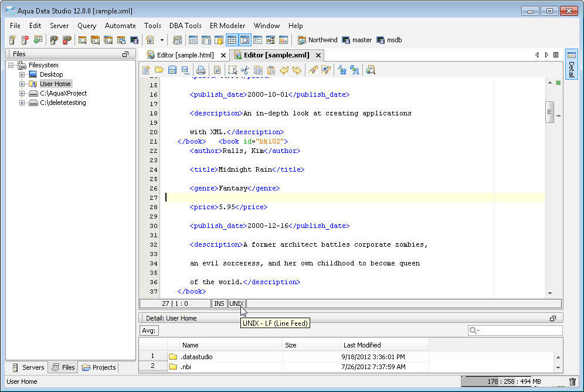Screen dimensions: 584x392
Task: Click the Open folder icon in editor toolbar
Action: (159, 70)
